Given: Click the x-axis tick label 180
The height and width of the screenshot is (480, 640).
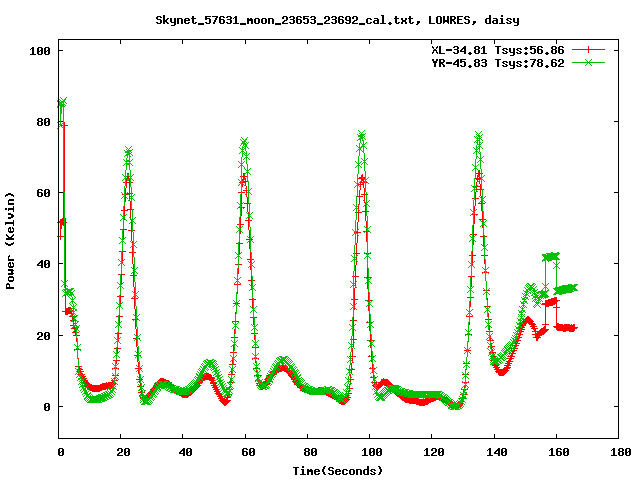Looking at the screenshot, I should tap(620, 452).
